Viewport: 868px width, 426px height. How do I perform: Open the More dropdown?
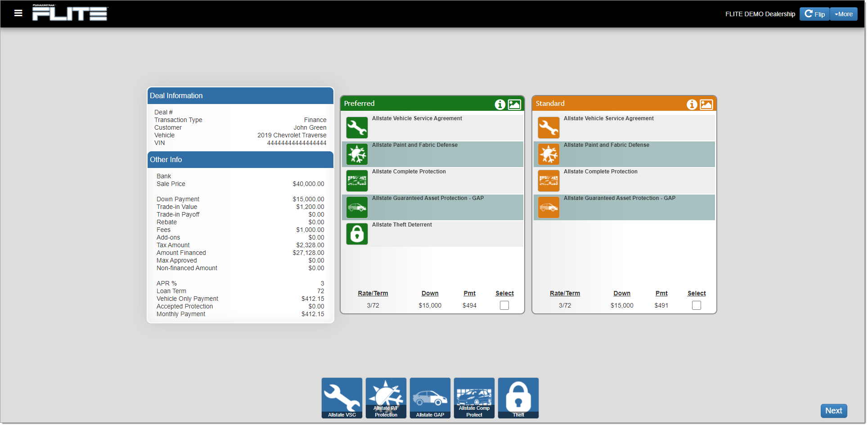tap(843, 14)
